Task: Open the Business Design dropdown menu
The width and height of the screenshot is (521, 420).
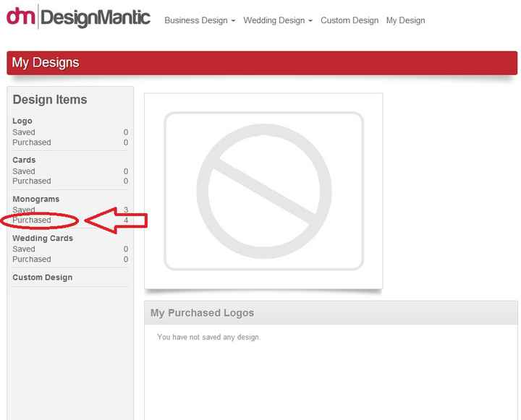Action: point(200,20)
